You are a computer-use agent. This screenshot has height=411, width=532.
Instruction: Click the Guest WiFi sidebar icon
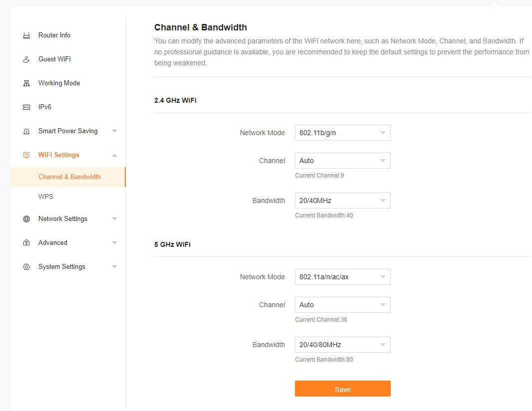[x=26, y=59]
